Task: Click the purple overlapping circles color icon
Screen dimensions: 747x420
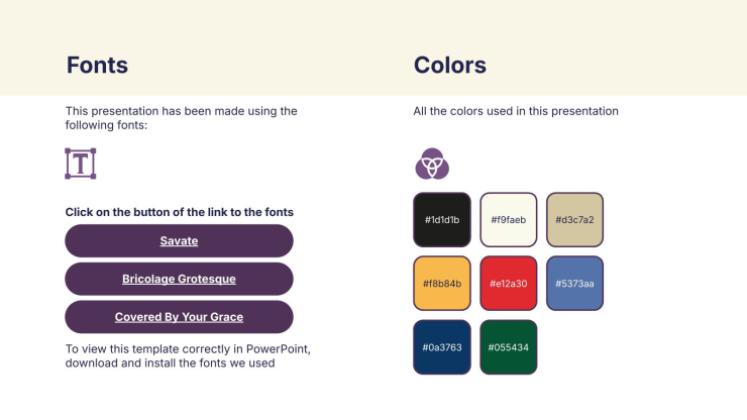Action: (x=432, y=163)
